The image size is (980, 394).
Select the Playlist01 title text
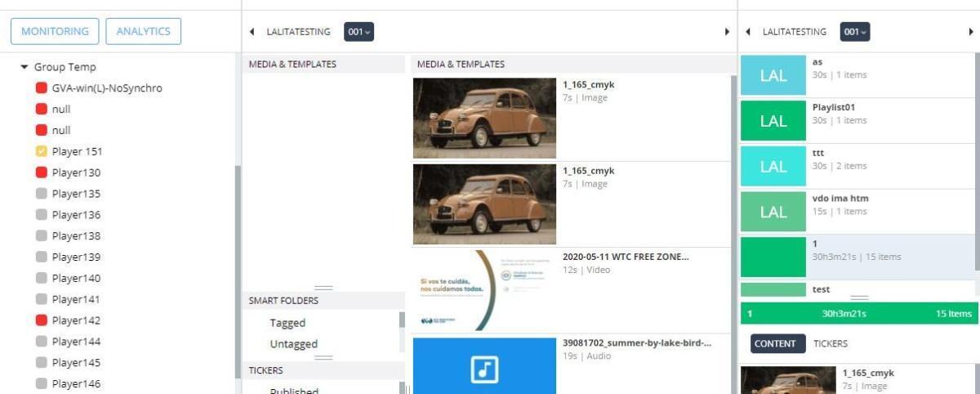tap(833, 107)
